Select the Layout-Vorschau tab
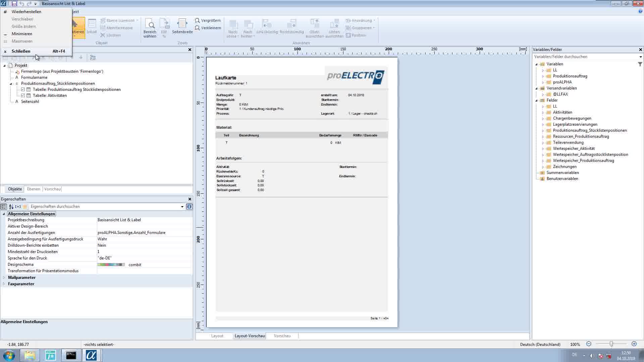Viewport: 644px width, 362px height. click(x=250, y=336)
